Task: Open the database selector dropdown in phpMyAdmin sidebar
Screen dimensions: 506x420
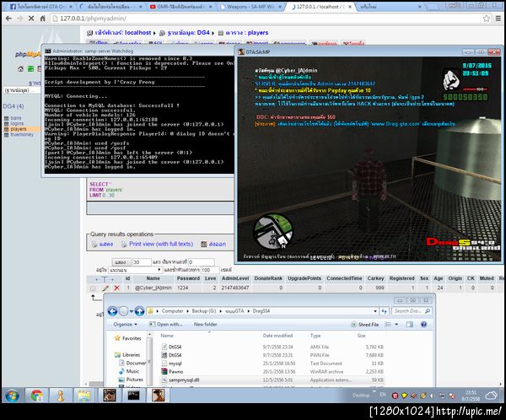Action: point(20,90)
